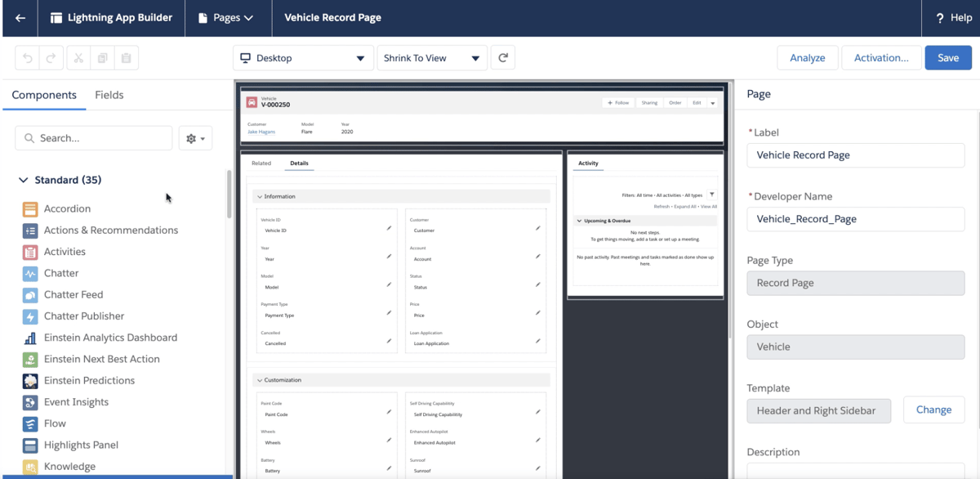Click the Save button
The width and height of the screenshot is (980, 479).
(948, 58)
